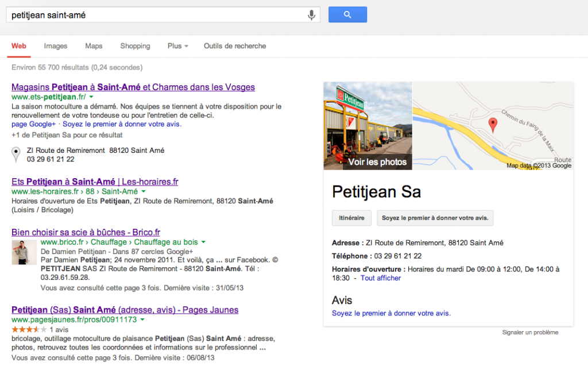Screen dimensions: 588x369
Task: Expand arrow after Chauffage au bois
Action: tap(203, 242)
